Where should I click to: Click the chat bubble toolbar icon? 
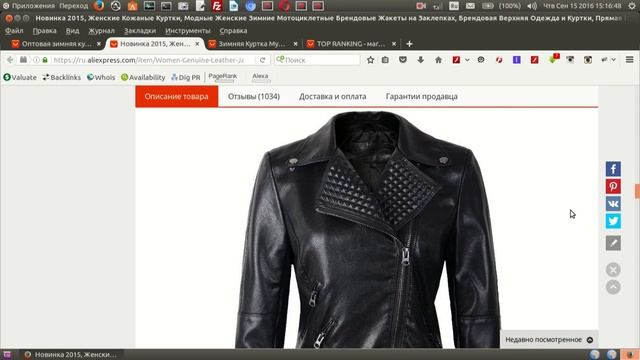(x=481, y=60)
